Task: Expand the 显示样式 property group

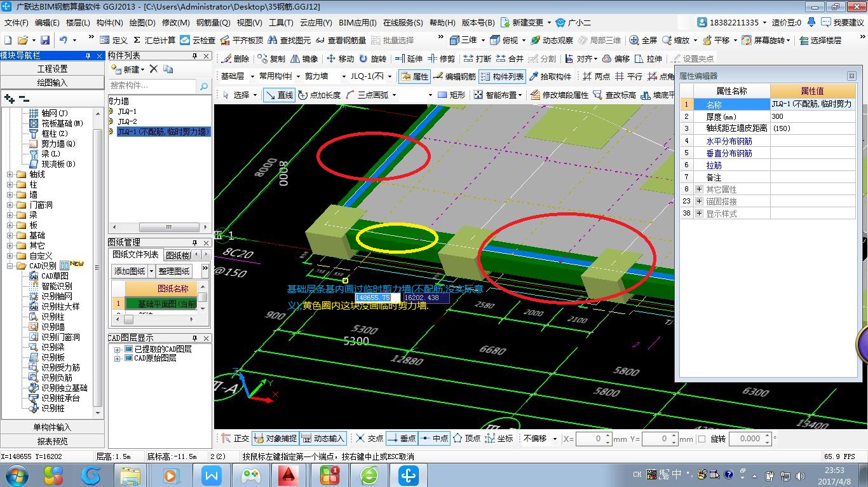Action: (700, 214)
